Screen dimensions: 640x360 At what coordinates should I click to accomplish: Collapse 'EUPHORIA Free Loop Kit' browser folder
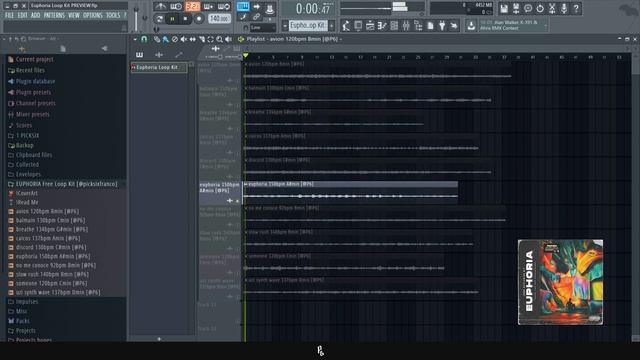pyautogui.click(x=63, y=184)
